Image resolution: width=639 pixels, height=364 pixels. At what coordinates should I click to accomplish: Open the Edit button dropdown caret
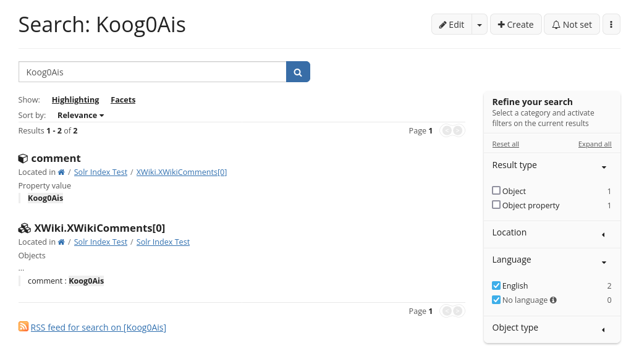pyautogui.click(x=480, y=25)
